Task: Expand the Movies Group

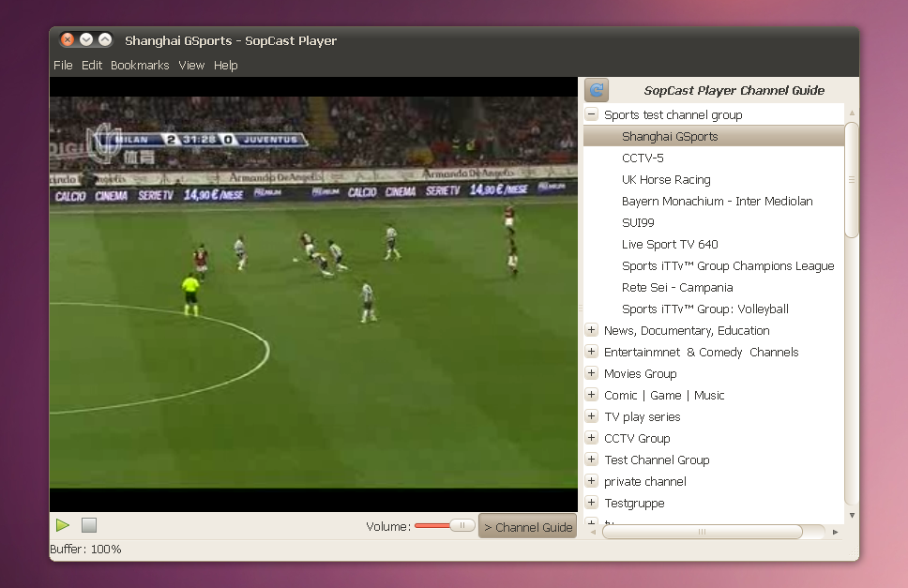Action: (591, 372)
